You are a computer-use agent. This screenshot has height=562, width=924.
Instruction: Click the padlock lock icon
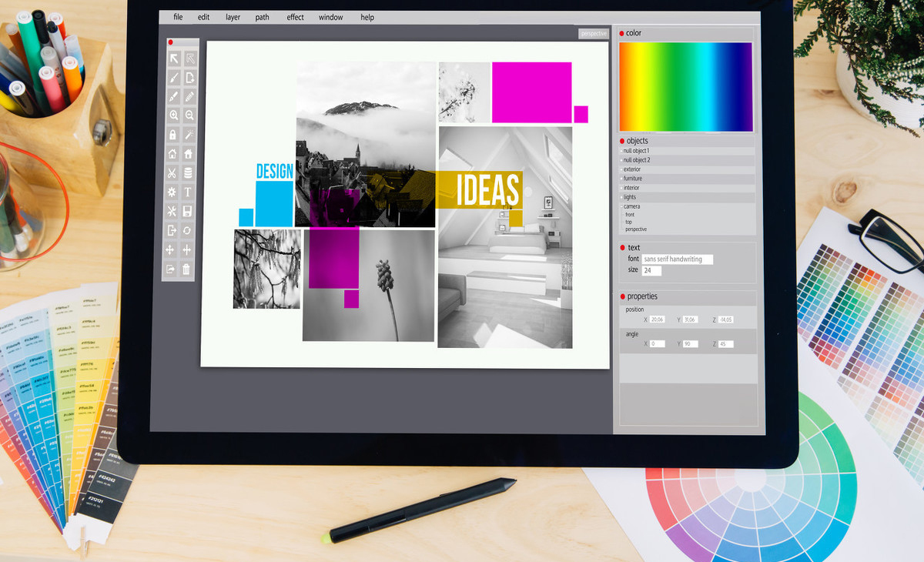pyautogui.click(x=172, y=135)
